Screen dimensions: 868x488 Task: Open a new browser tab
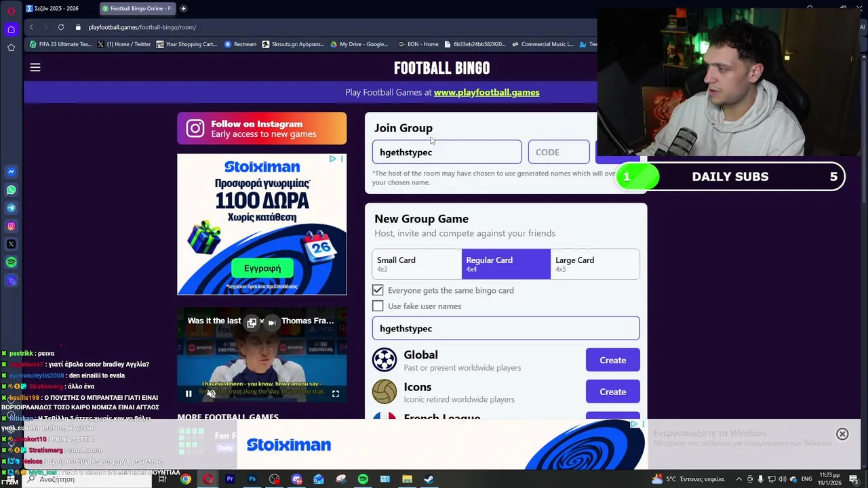[x=183, y=8]
